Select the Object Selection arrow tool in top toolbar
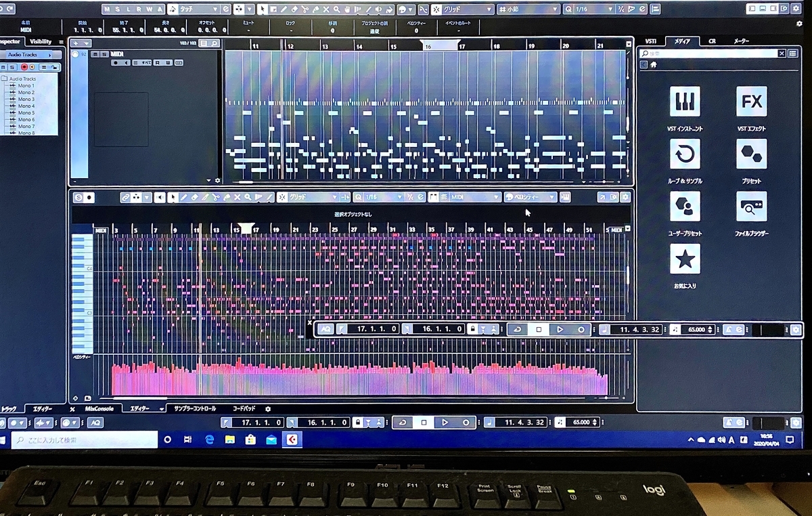 click(x=262, y=9)
